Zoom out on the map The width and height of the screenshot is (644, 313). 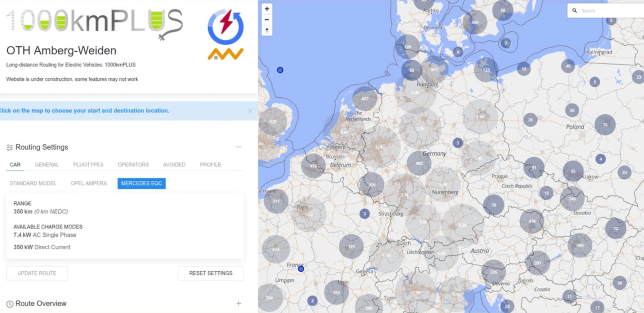(267, 19)
